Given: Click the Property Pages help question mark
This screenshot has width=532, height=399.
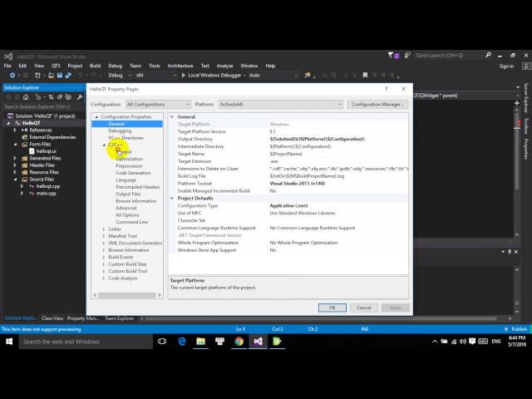Looking at the screenshot, I should coord(386,89).
